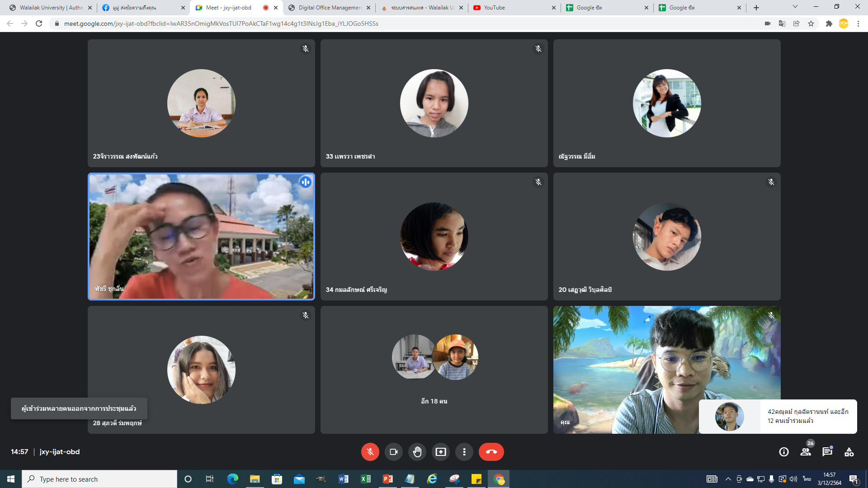Open the notification center icon
Screen dimensions: 868x488
854,479
